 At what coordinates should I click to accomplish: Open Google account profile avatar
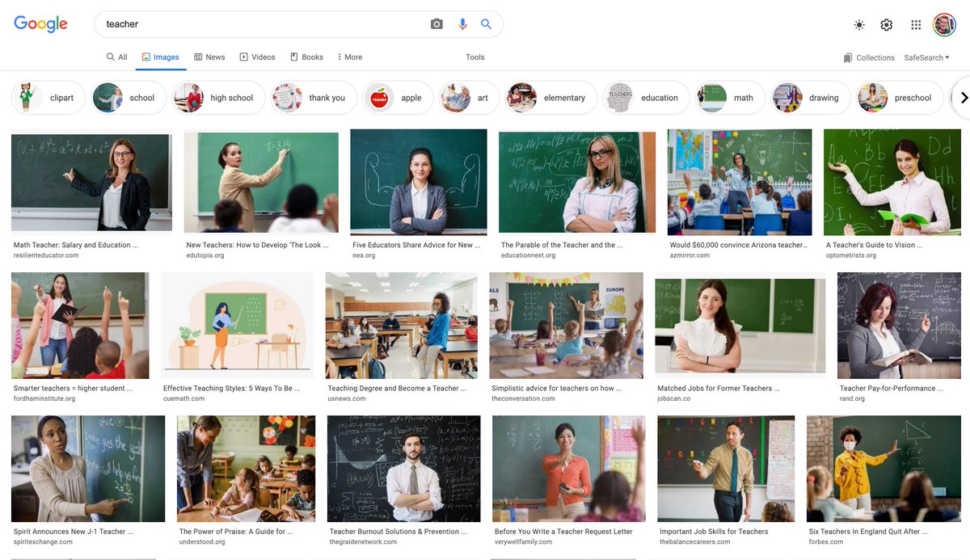coord(944,25)
